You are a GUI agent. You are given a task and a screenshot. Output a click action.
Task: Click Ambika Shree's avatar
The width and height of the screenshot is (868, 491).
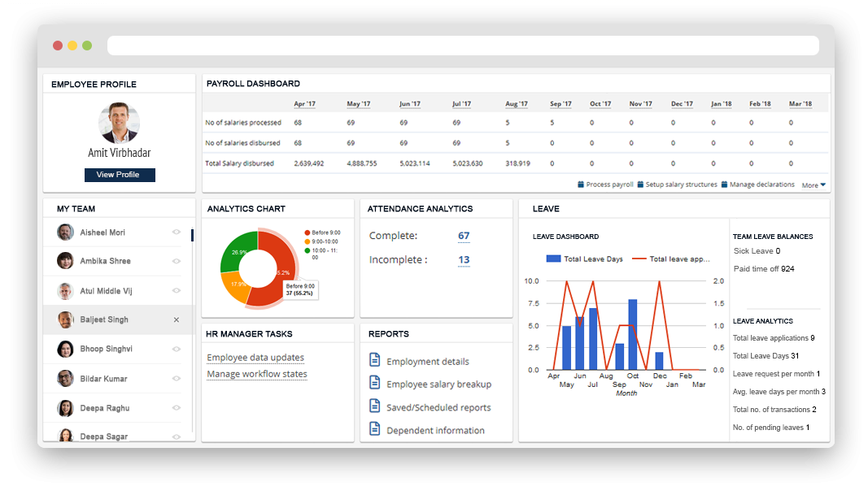[x=65, y=260]
